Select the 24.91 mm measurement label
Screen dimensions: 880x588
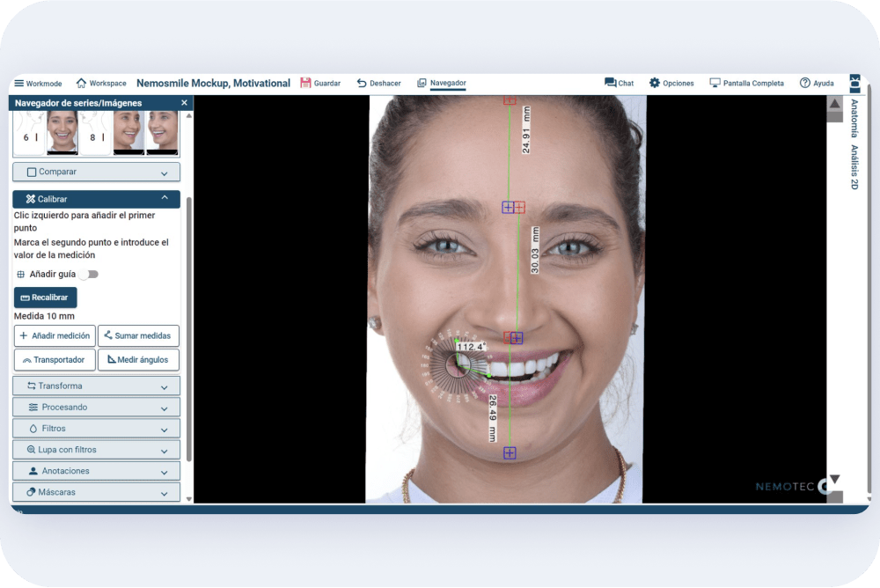coord(526,130)
